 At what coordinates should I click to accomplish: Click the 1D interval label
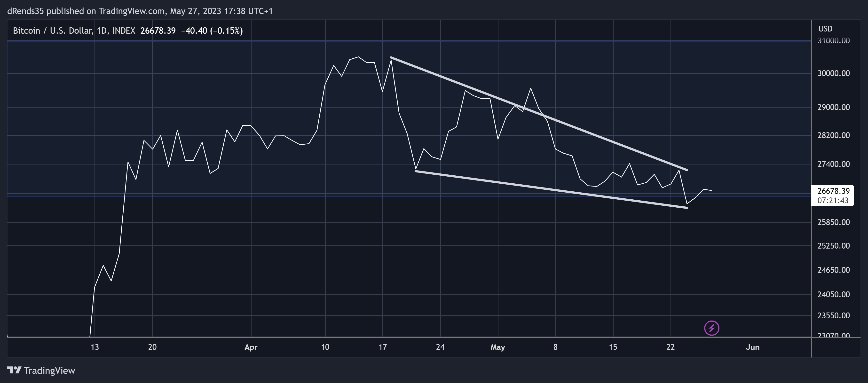coord(102,31)
